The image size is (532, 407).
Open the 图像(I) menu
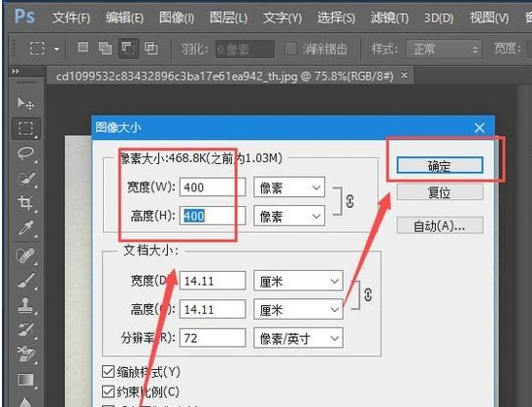pyautogui.click(x=177, y=17)
